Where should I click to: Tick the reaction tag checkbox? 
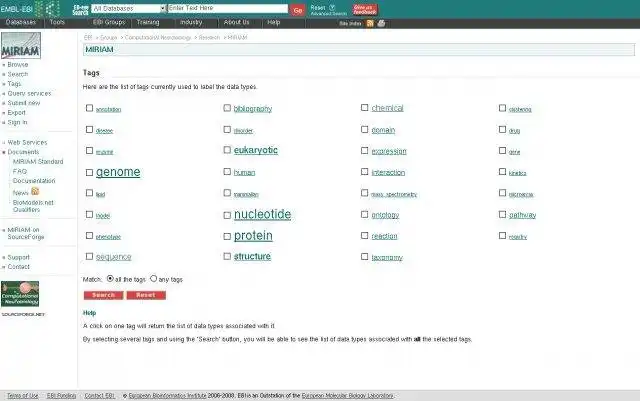coord(364,236)
